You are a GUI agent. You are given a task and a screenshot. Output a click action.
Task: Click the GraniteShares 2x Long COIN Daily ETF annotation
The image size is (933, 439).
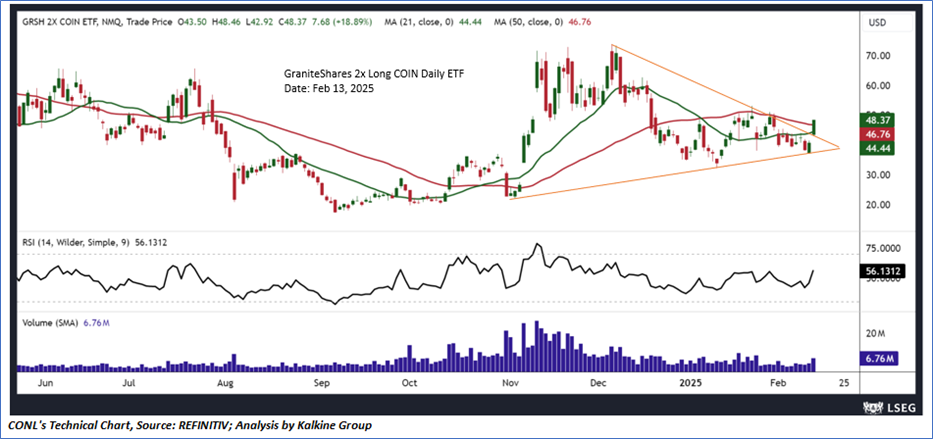373,74
